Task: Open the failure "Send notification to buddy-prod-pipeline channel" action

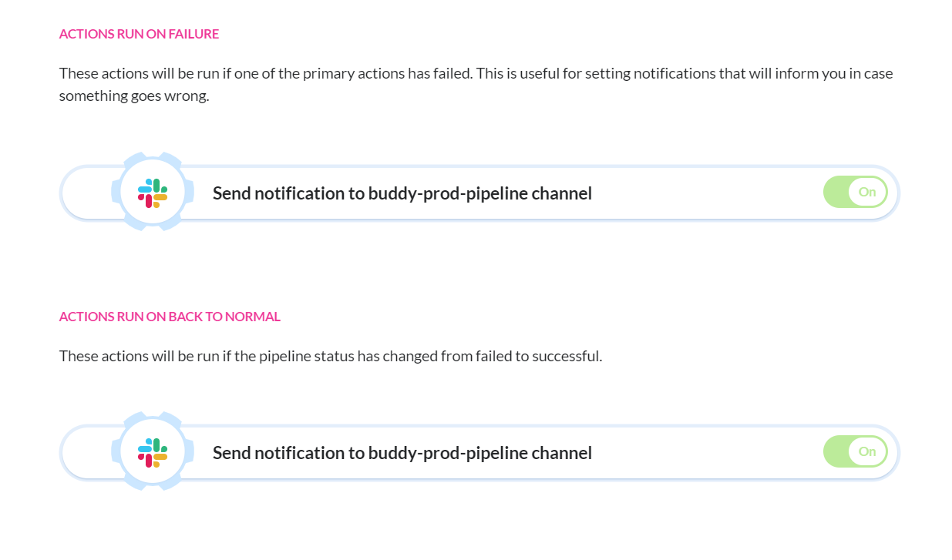Action: 402,193
